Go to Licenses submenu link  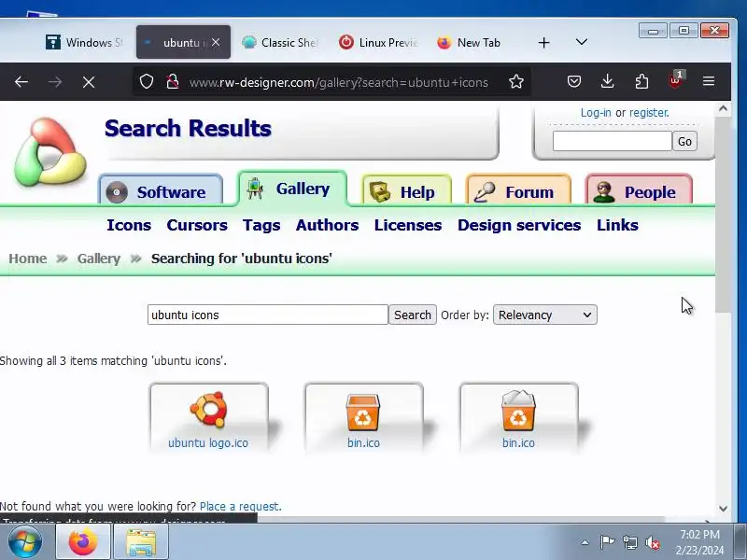(408, 225)
